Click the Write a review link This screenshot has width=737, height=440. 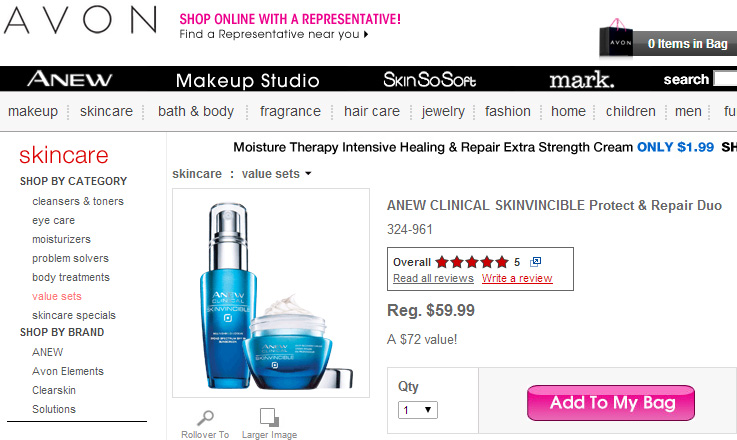pyautogui.click(x=517, y=278)
